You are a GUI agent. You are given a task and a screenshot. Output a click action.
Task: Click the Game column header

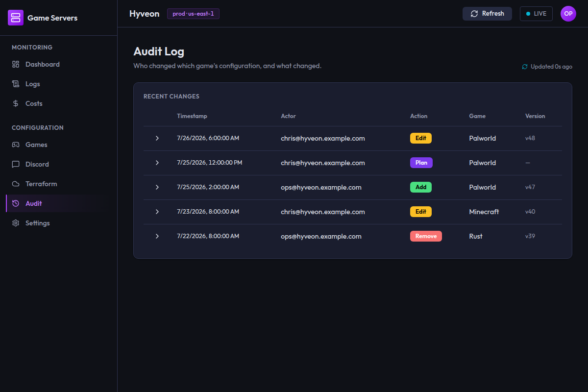coord(477,116)
